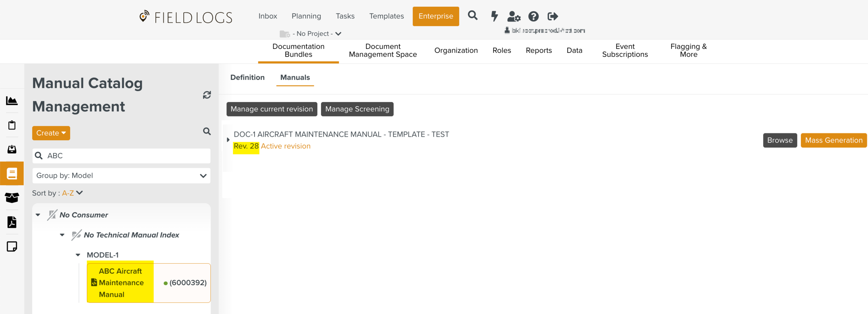Viewport: 868px width, 314px height.
Task: Open the Group by: Model dropdown
Action: click(121, 176)
